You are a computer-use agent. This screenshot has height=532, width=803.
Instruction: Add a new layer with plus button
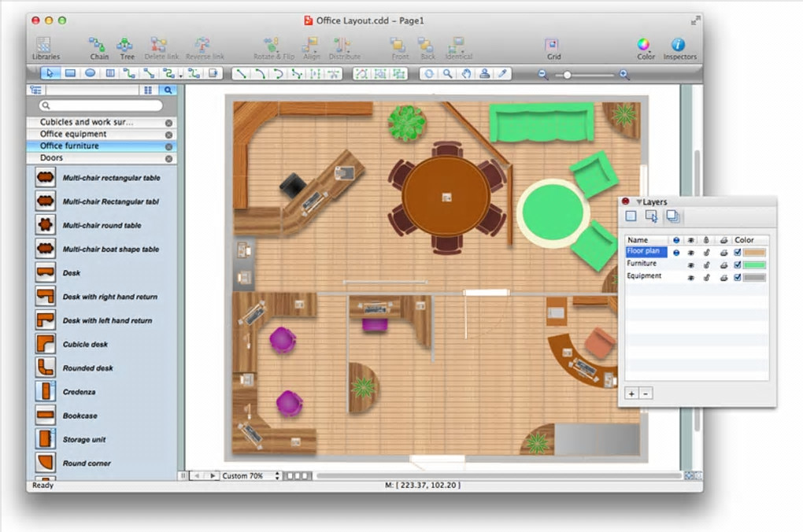(x=631, y=393)
